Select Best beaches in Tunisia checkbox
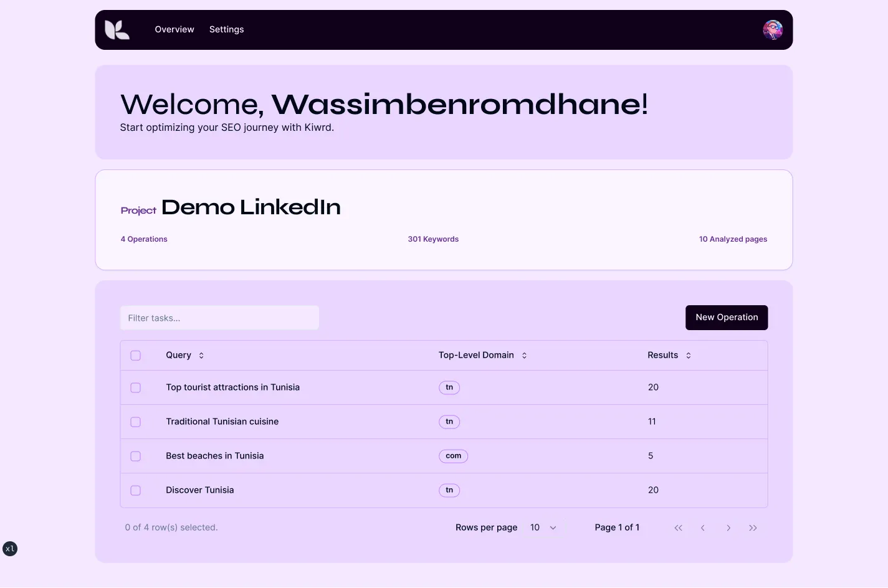Screen dimensions: 888x588 135,456
